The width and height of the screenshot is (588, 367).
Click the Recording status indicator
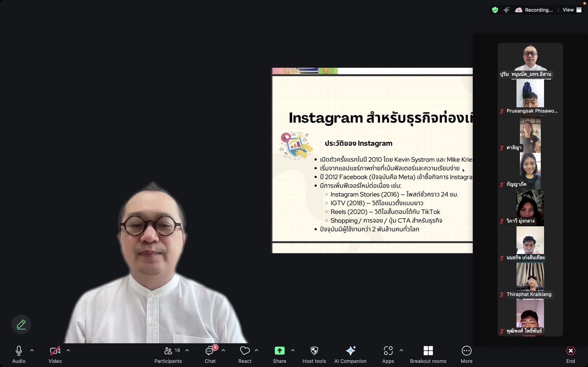coord(534,10)
